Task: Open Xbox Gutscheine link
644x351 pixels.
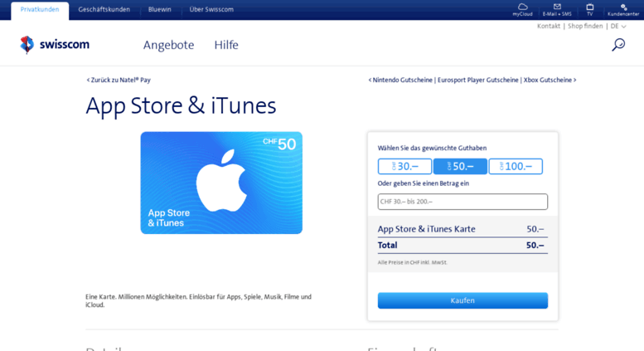Action: pos(549,80)
